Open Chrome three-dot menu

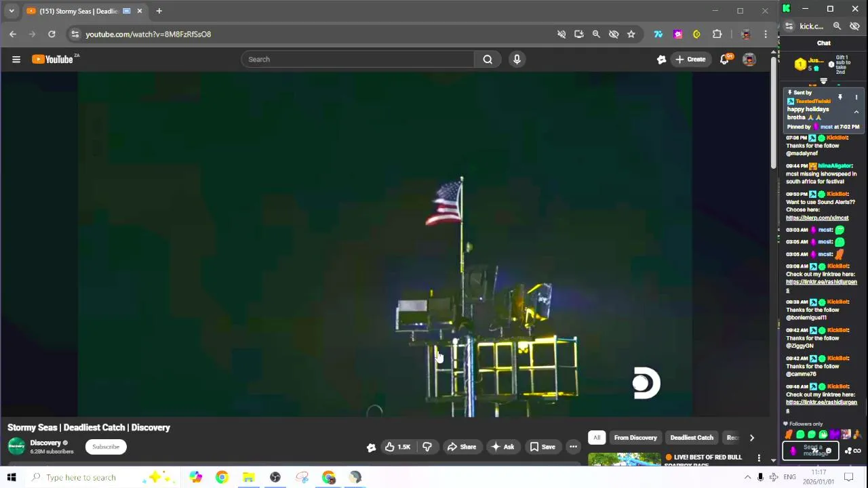(x=766, y=34)
